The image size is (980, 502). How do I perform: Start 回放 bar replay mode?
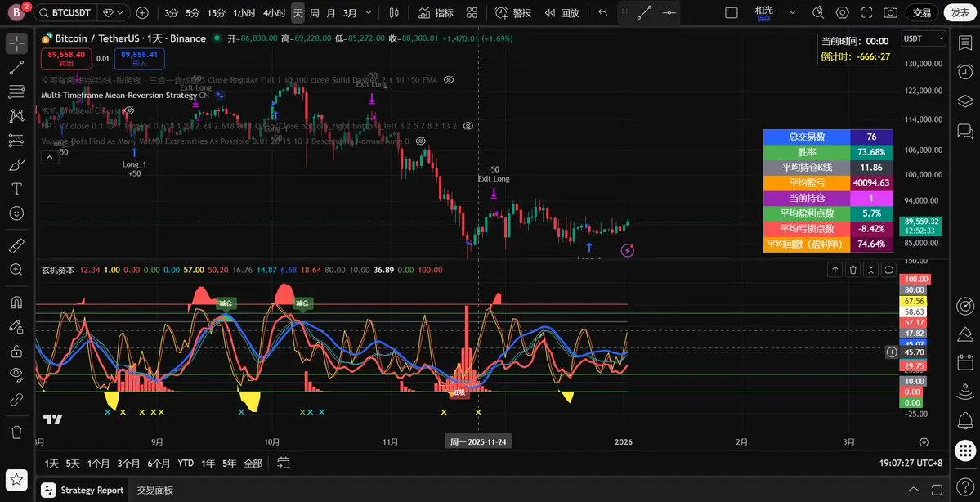coord(562,13)
